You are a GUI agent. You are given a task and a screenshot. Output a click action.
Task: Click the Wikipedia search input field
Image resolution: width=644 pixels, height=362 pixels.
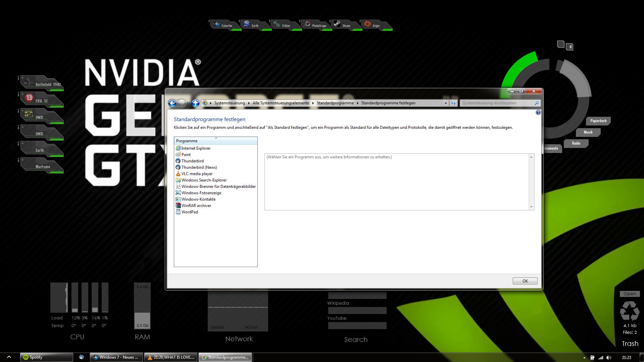(x=357, y=311)
